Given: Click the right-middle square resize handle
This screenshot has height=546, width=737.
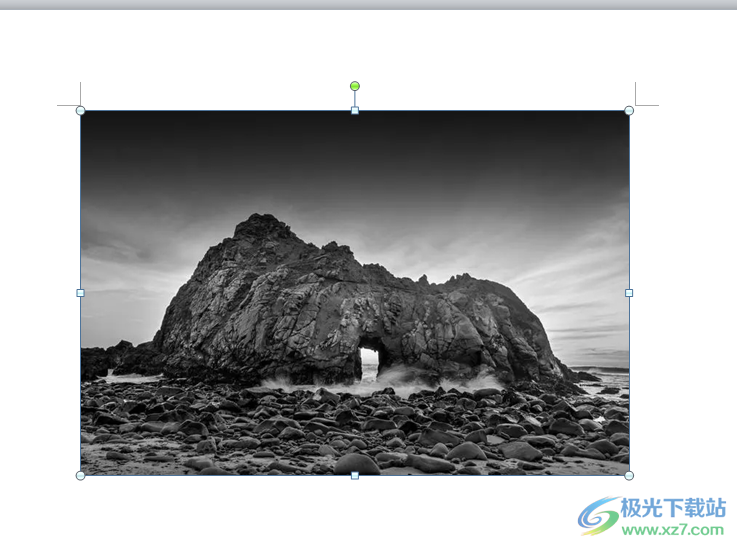Looking at the screenshot, I should click(x=629, y=293).
